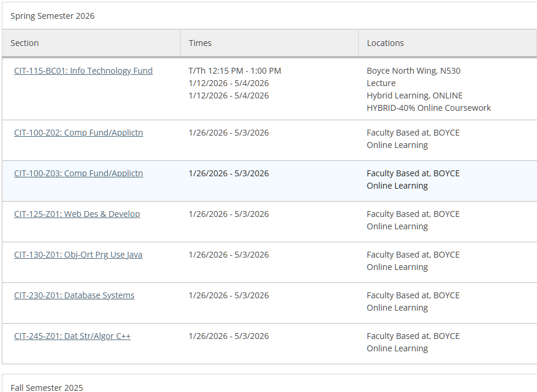The height and width of the screenshot is (392, 537).
Task: Click the Locations column header
Action: coord(385,43)
